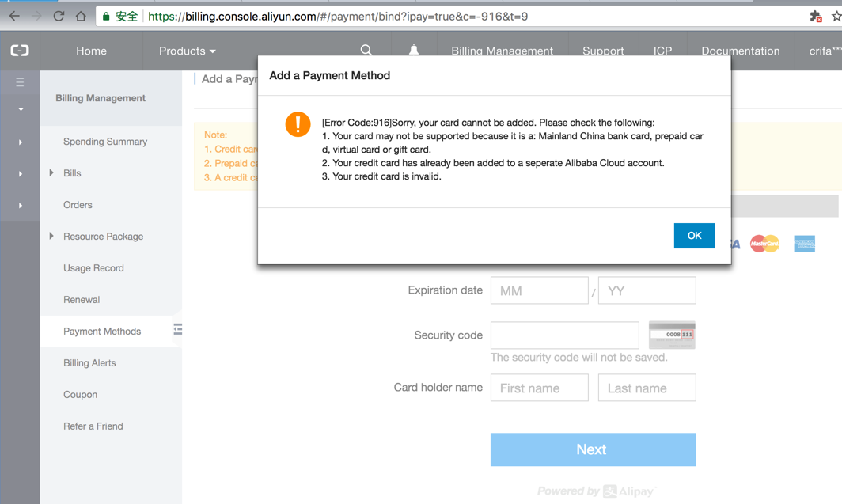
Task: Click the Alibaba Cloud logo icon
Action: pos(20,51)
